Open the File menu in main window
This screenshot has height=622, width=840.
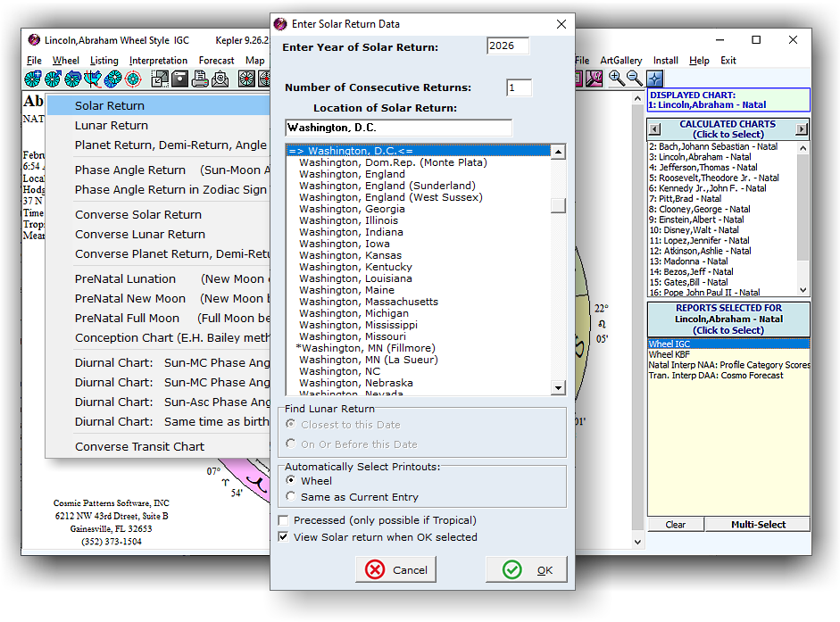pos(34,61)
